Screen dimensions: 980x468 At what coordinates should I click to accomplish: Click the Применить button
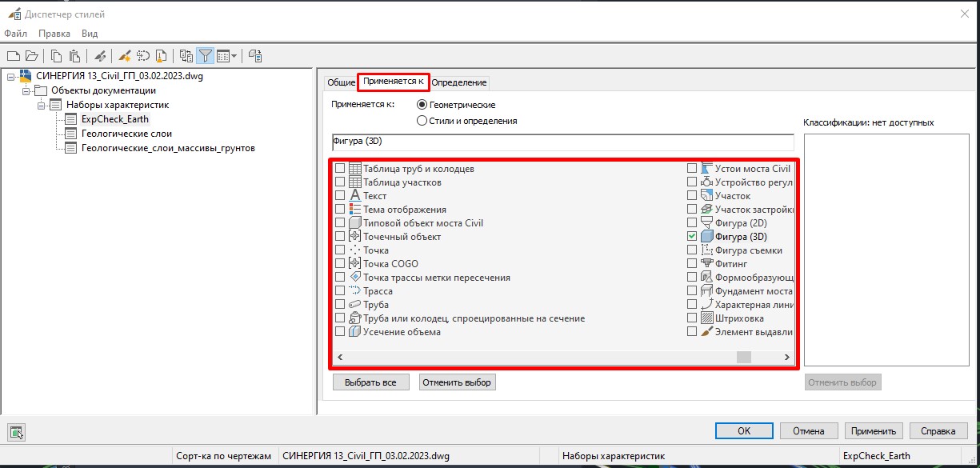click(x=874, y=430)
